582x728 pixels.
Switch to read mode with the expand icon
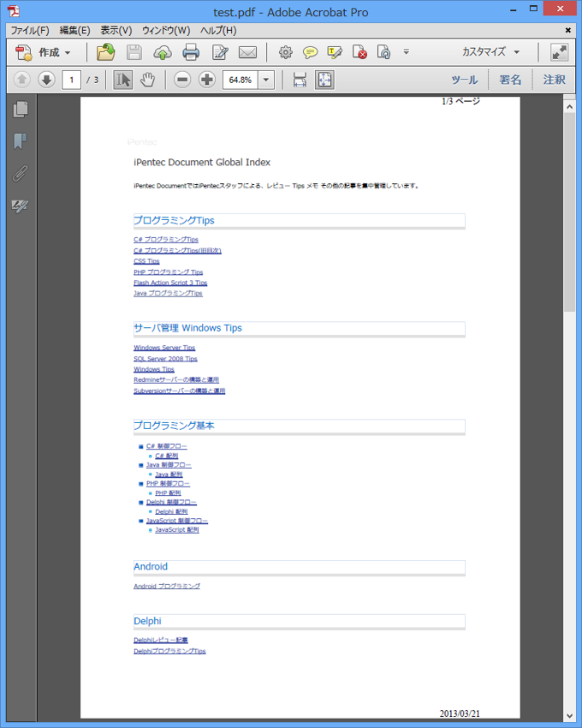[x=559, y=52]
